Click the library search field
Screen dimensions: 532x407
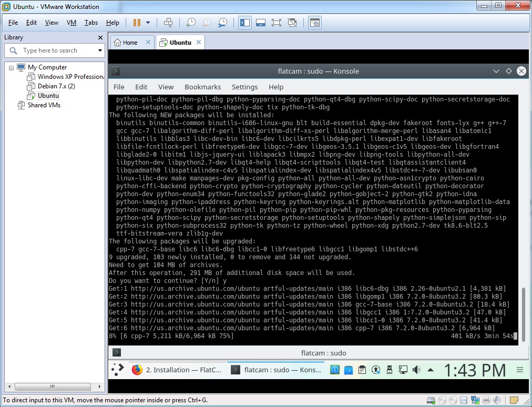coord(54,50)
